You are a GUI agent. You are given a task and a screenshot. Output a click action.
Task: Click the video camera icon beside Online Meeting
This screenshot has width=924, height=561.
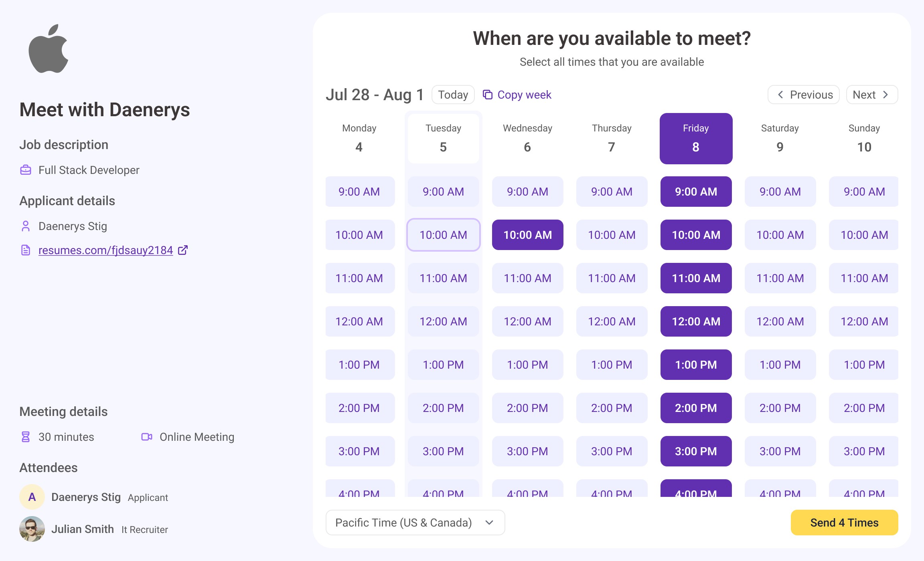(x=147, y=437)
